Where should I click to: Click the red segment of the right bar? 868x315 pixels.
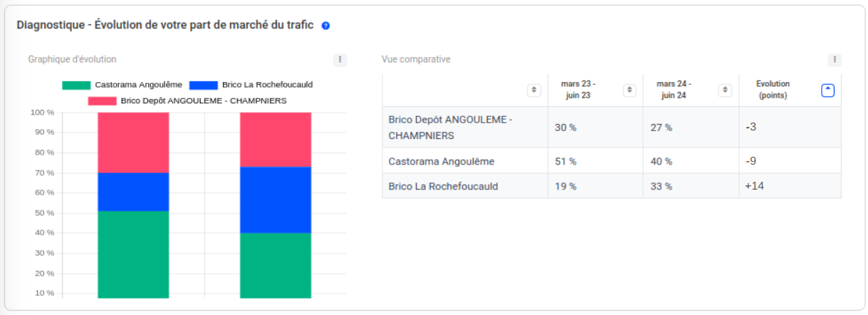pos(276,140)
